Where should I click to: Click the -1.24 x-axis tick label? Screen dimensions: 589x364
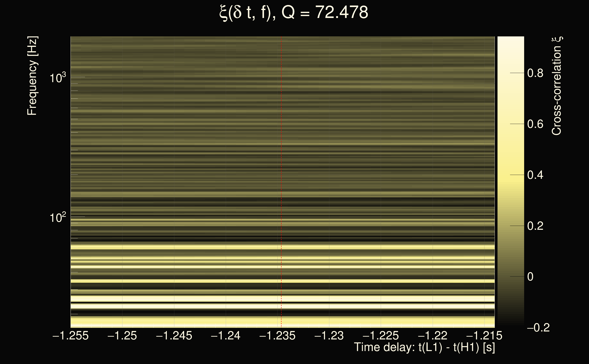(226, 336)
